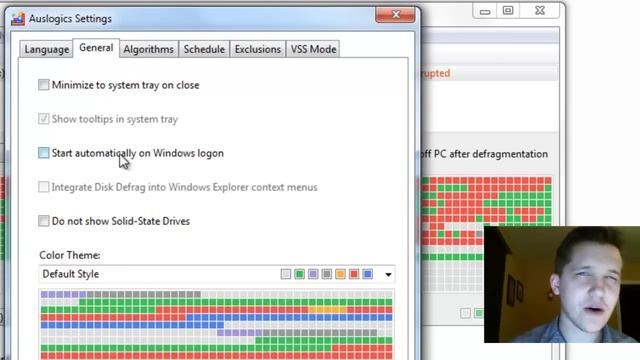This screenshot has height=360, width=640.
Task: Click 'off PC after defragmentation' text in background window
Action: [x=484, y=154]
